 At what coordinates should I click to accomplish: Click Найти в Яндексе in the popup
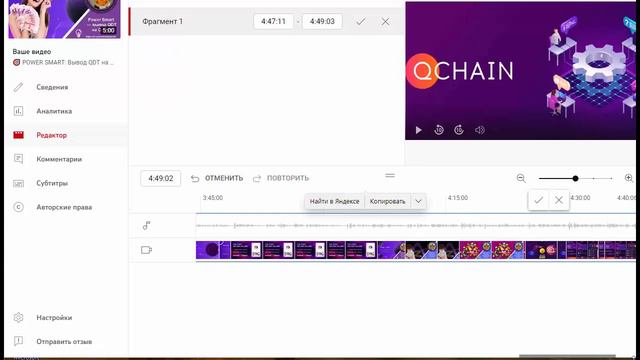pyautogui.click(x=334, y=202)
